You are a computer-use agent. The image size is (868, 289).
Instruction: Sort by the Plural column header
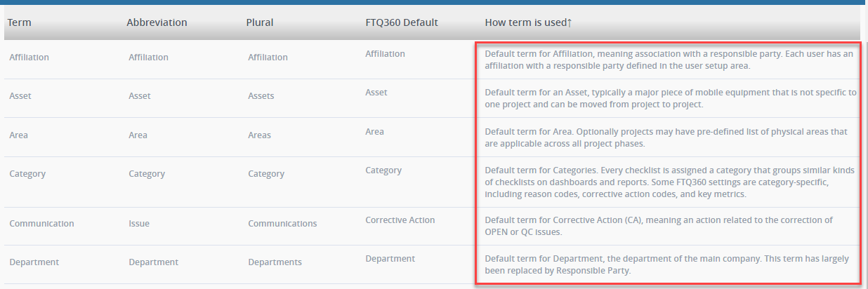point(260,22)
